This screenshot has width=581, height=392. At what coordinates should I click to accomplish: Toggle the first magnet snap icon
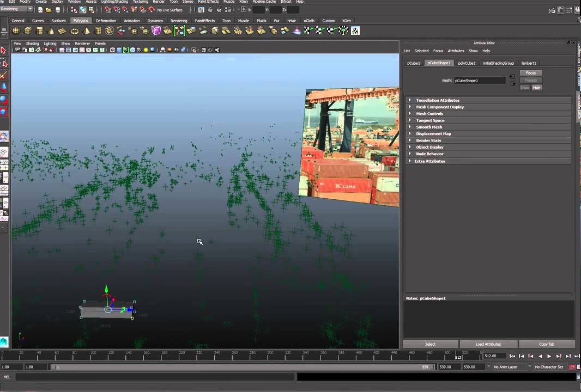(x=107, y=10)
